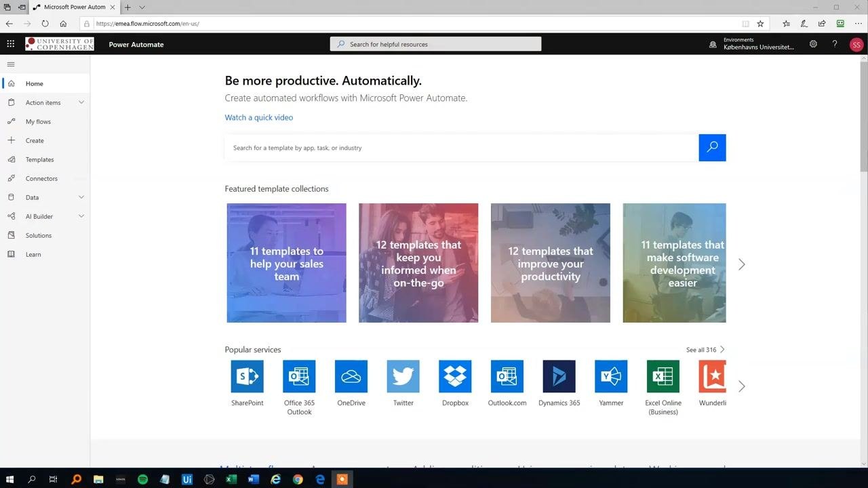Focus Search for helpful resources box
Viewport: 868px width, 488px height.
click(x=436, y=44)
